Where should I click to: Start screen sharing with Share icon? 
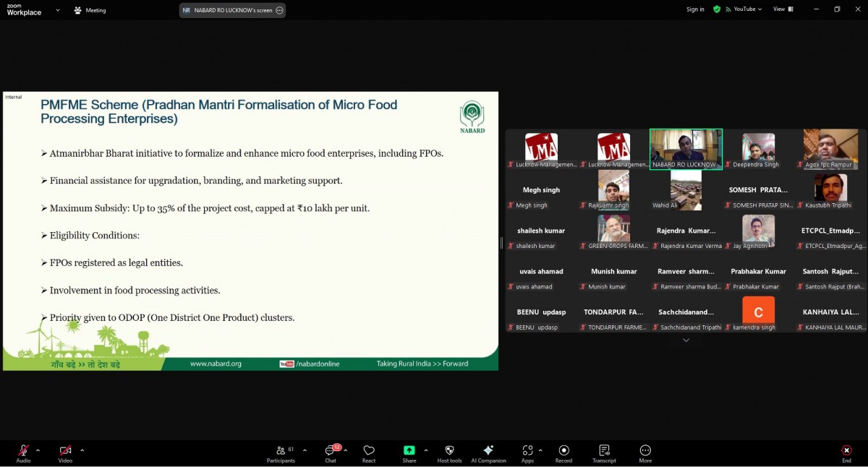(x=409, y=450)
